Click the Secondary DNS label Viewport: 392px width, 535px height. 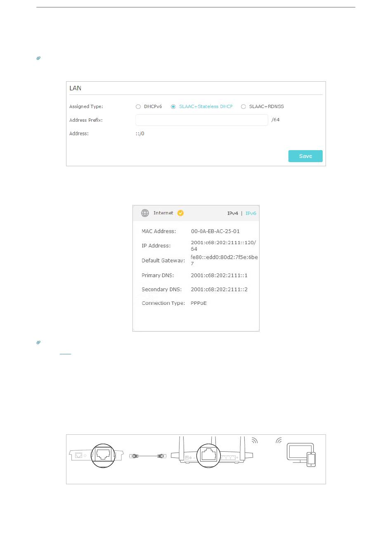pos(161,290)
